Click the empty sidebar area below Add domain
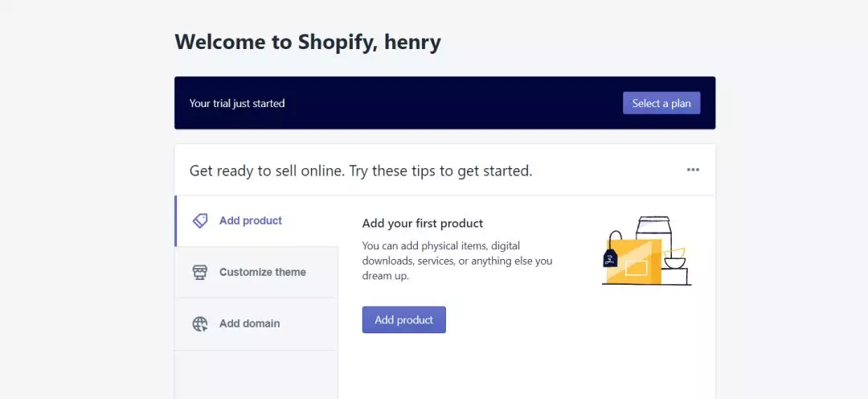Viewport: 868px width, 399px height. click(256, 375)
